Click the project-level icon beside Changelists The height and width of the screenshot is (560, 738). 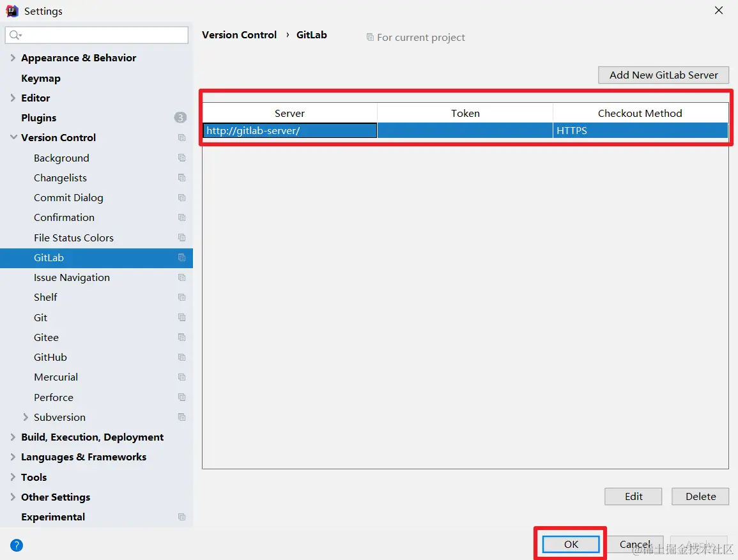tap(181, 178)
